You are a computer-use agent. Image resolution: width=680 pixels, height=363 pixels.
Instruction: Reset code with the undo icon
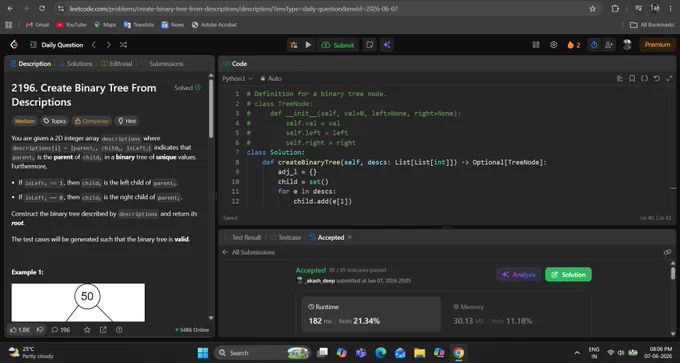pos(657,78)
